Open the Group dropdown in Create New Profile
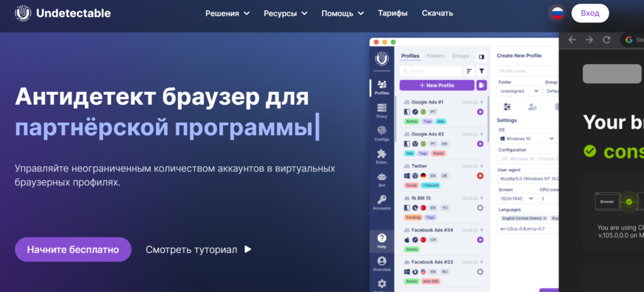This screenshot has width=644, height=292. (551, 91)
